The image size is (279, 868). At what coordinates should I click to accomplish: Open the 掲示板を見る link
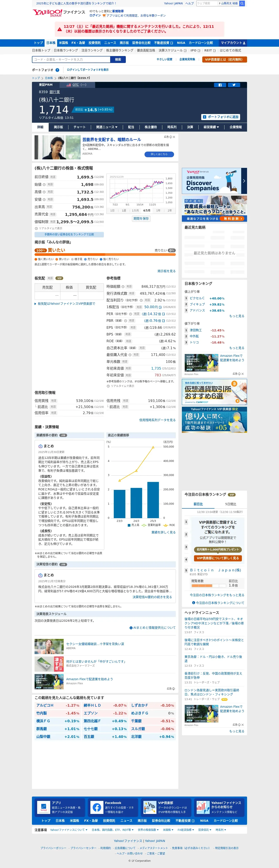166,271
